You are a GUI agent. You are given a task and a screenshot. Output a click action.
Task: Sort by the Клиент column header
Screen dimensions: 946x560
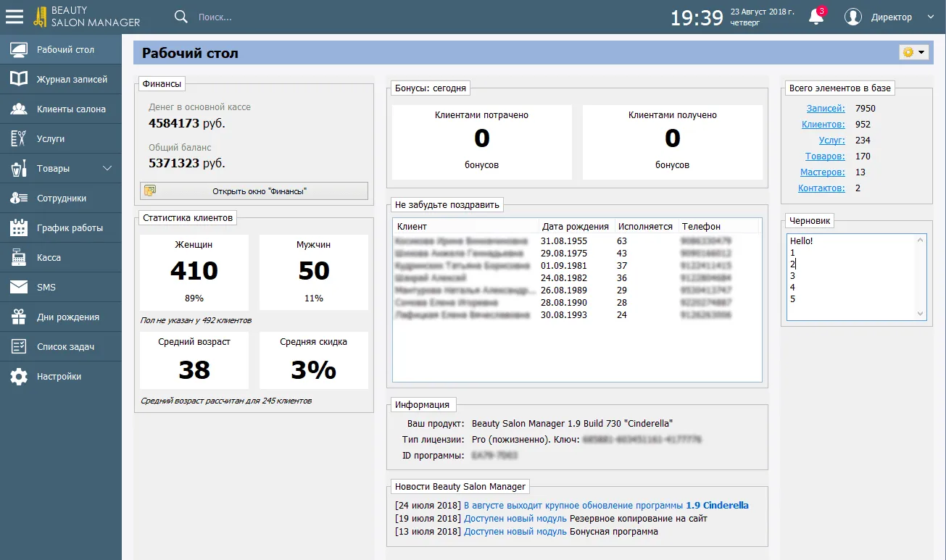click(466, 227)
